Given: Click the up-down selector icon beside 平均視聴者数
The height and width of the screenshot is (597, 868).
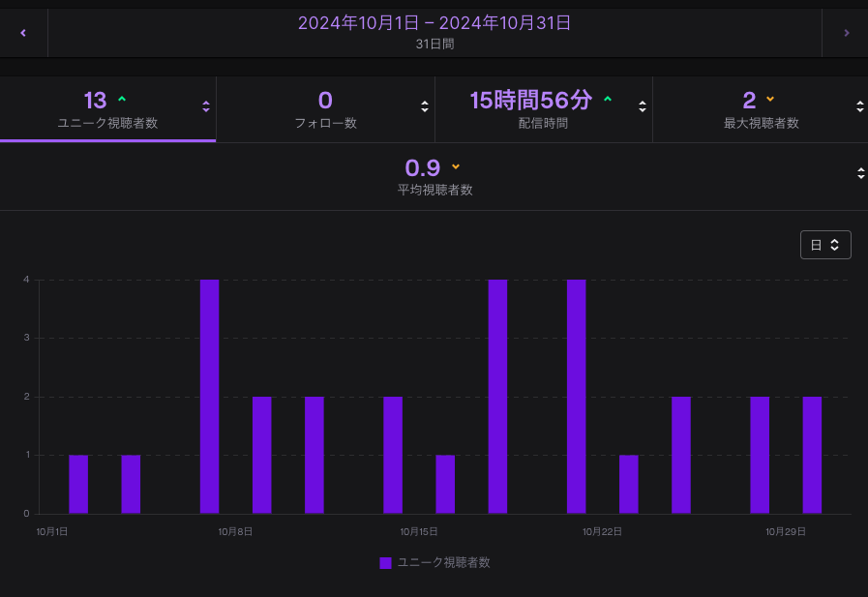Looking at the screenshot, I should click(x=860, y=173).
